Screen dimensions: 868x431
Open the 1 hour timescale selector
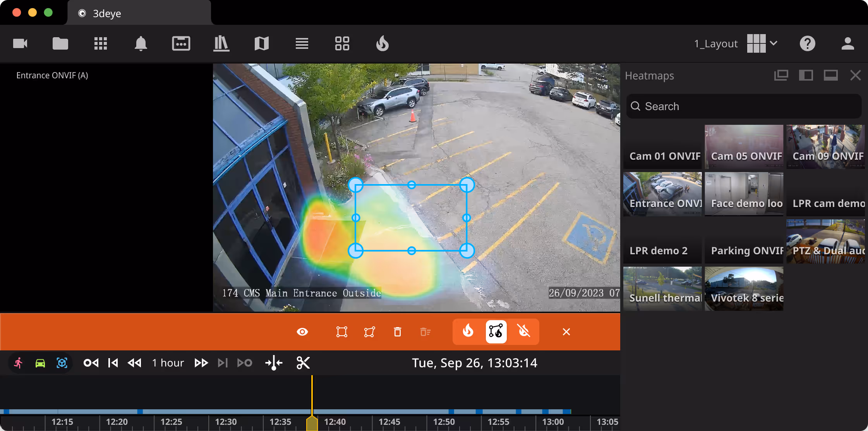point(168,363)
